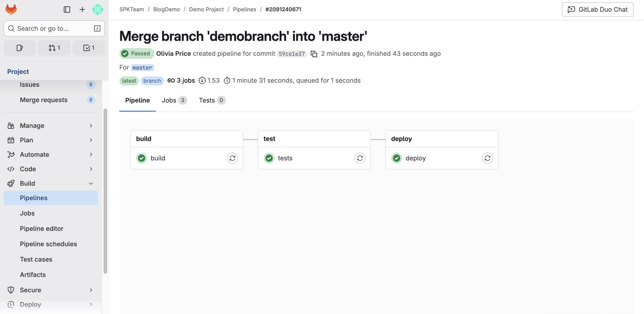Click the GitLab fox logo
The height and width of the screenshot is (314, 644).
pyautogui.click(x=11, y=9)
